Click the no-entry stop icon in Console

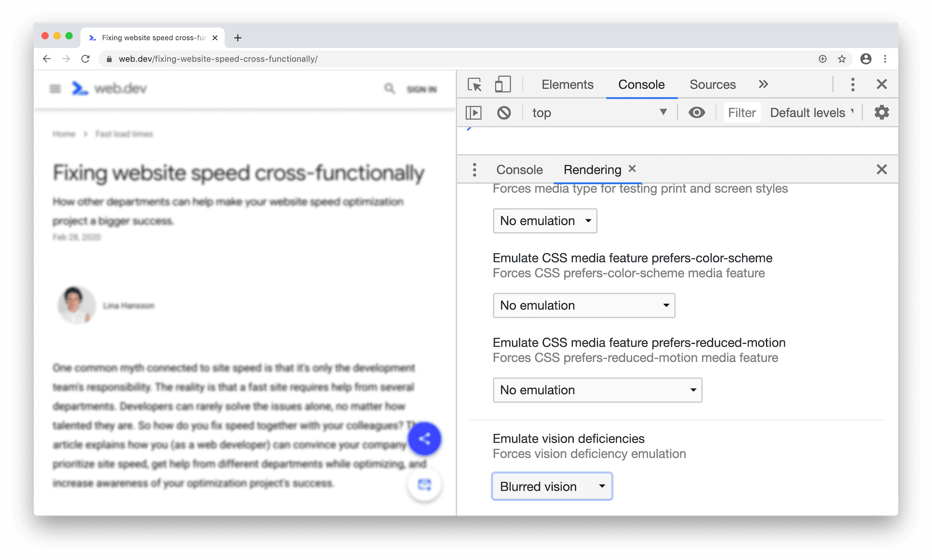[503, 112]
